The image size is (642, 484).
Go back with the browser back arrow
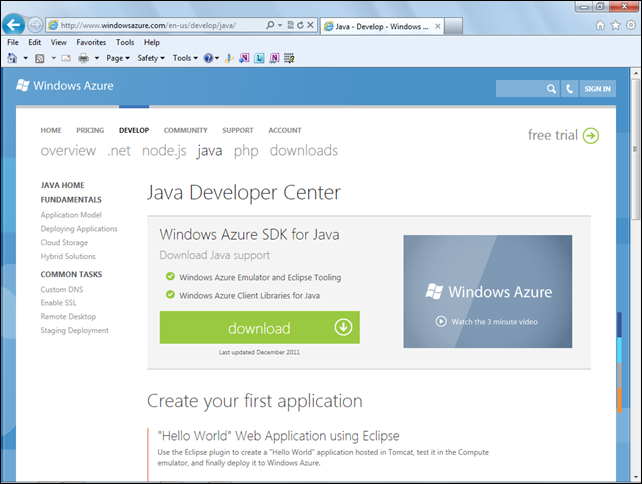pyautogui.click(x=14, y=25)
